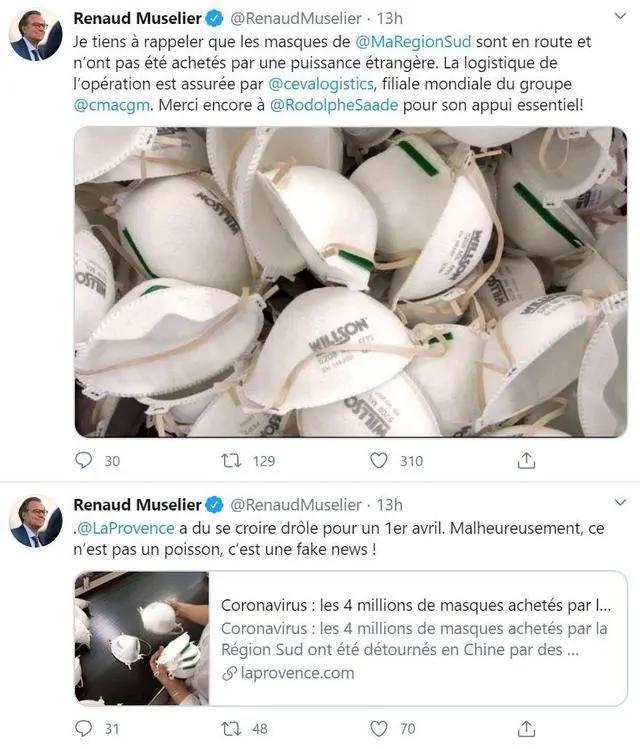Like the LaProvence fake news tweet
This screenshot has height=749, width=640.
point(379,729)
